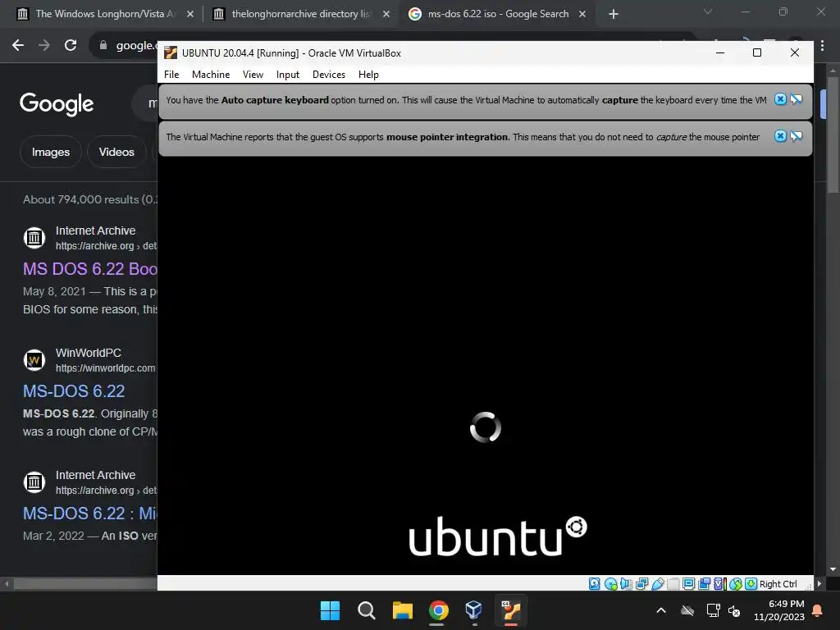Open VirtualBox Manager from the taskbar
This screenshot has width=840, height=630.
coord(474,610)
